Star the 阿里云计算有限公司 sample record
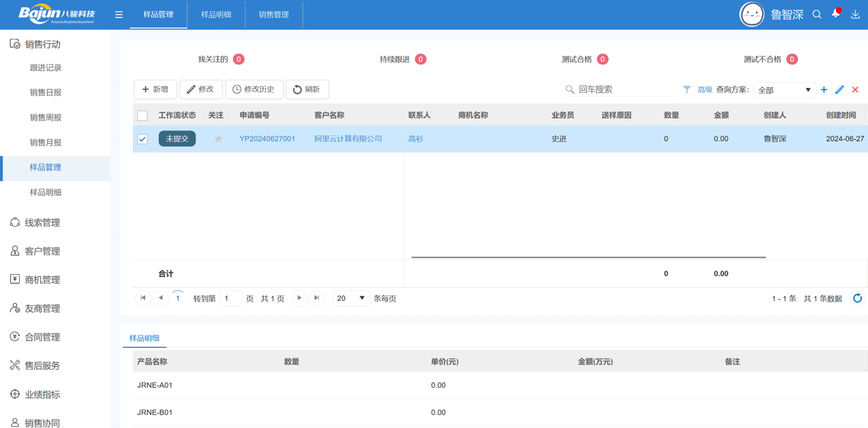 tap(218, 138)
